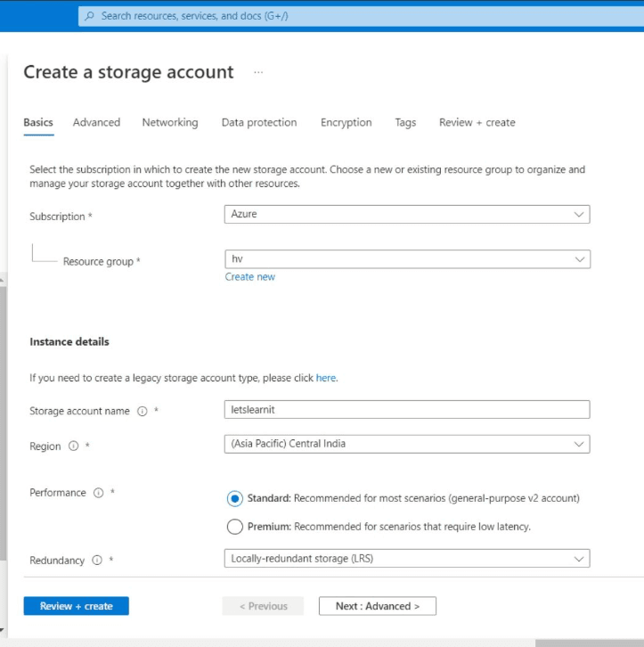This screenshot has height=647, width=644.
Task: Switch to the Encryption tab
Action: pyautogui.click(x=346, y=123)
